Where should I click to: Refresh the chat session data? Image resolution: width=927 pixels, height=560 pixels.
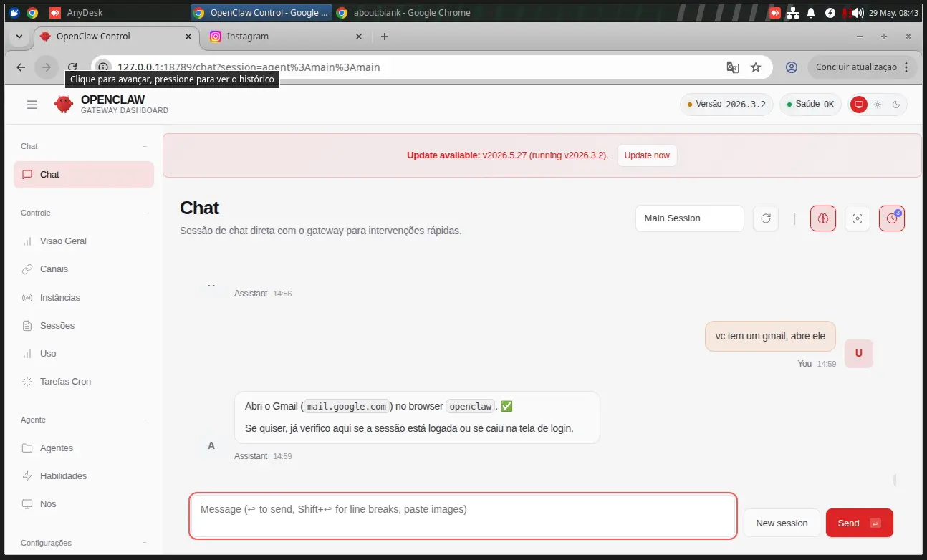(x=766, y=218)
